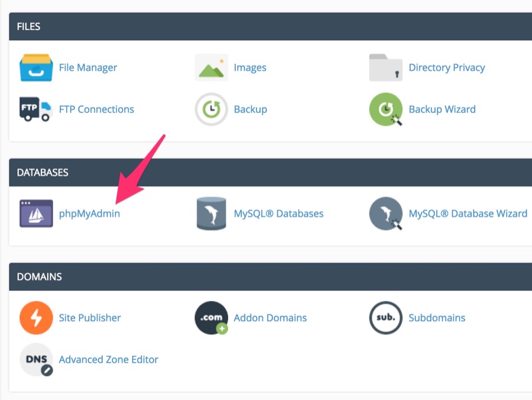The width and height of the screenshot is (532, 400).
Task: Open the Directory Privacy link
Action: tap(447, 67)
